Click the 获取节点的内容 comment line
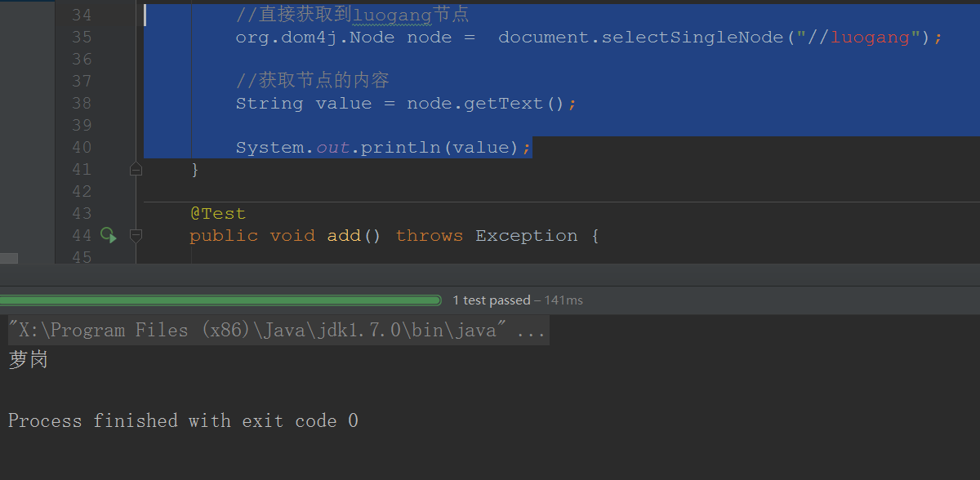 pyautogui.click(x=313, y=81)
